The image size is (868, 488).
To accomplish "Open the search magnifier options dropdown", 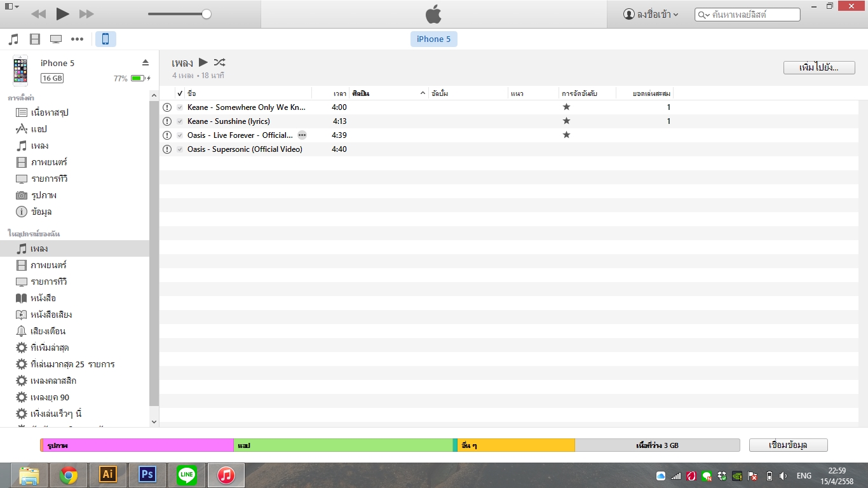I will coord(703,14).
